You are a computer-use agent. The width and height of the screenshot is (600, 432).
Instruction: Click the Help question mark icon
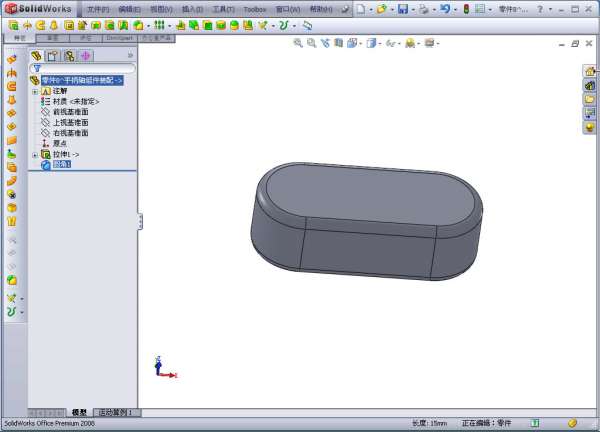(x=540, y=9)
